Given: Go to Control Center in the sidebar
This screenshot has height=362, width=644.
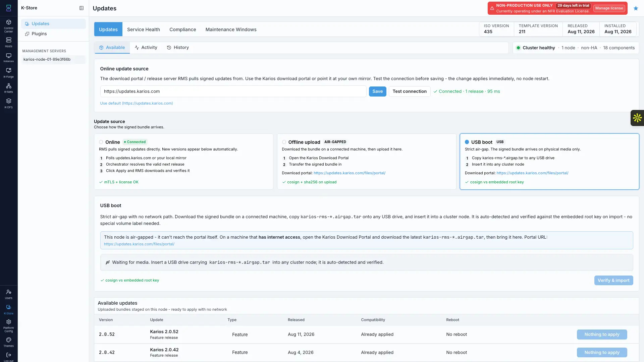Looking at the screenshot, I should pos(9,26).
